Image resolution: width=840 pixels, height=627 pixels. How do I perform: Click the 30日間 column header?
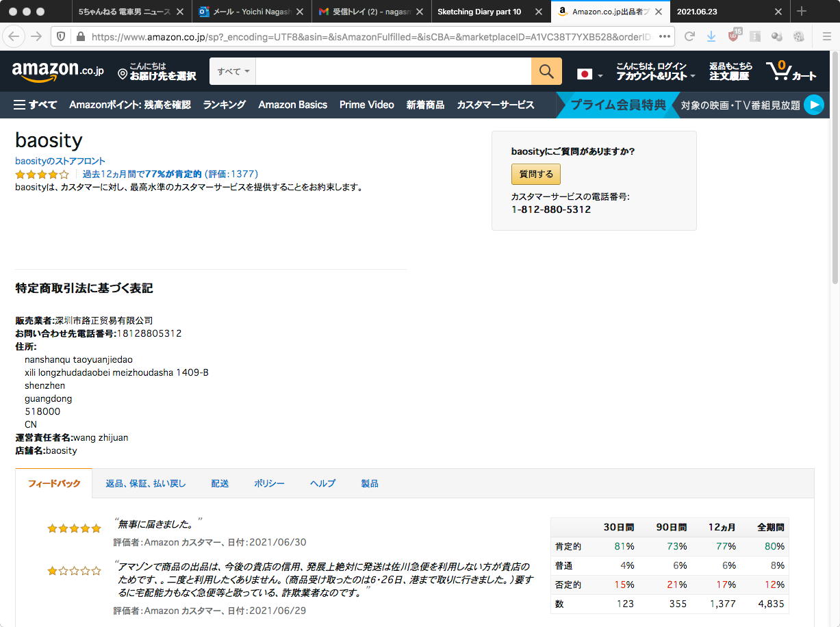point(619,528)
